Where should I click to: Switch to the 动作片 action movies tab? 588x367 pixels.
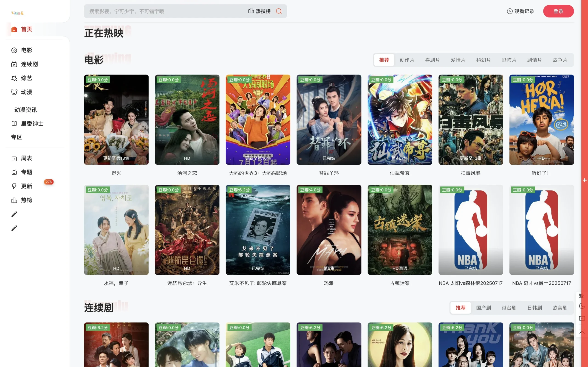[x=407, y=60]
